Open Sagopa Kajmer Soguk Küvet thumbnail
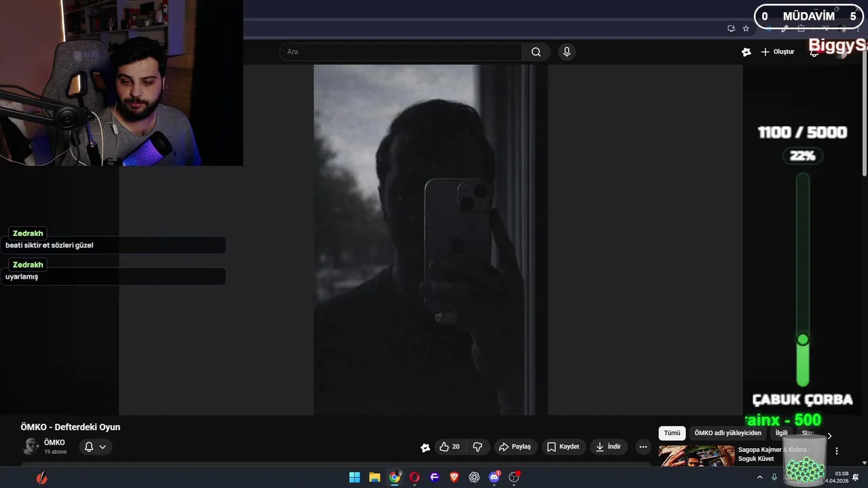The width and height of the screenshot is (868, 488). click(696, 455)
